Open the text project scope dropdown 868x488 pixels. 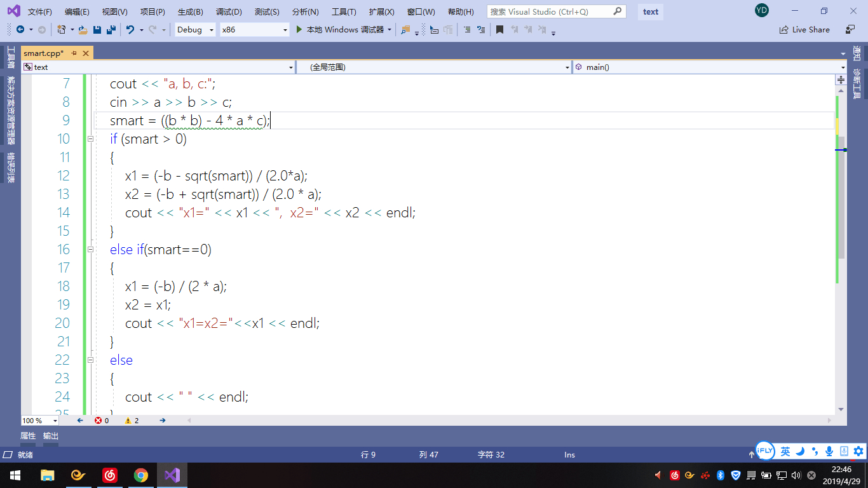pos(158,67)
